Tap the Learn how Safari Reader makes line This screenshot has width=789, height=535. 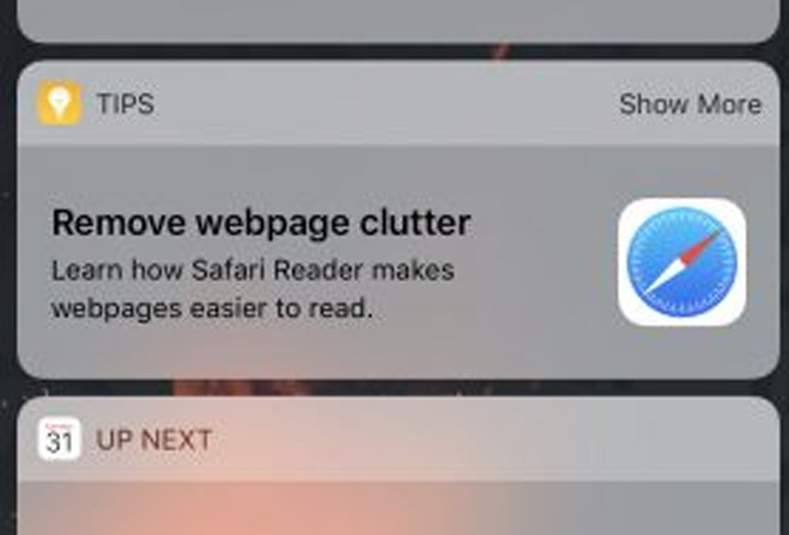point(253,270)
